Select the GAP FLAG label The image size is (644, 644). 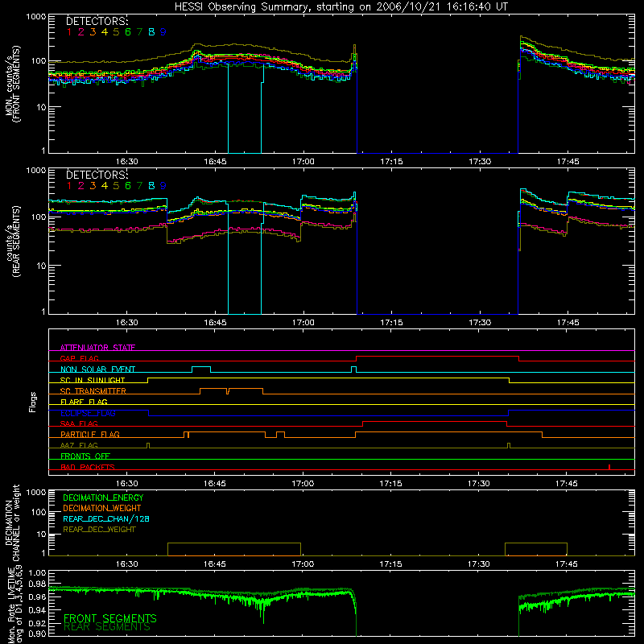pos(79,358)
